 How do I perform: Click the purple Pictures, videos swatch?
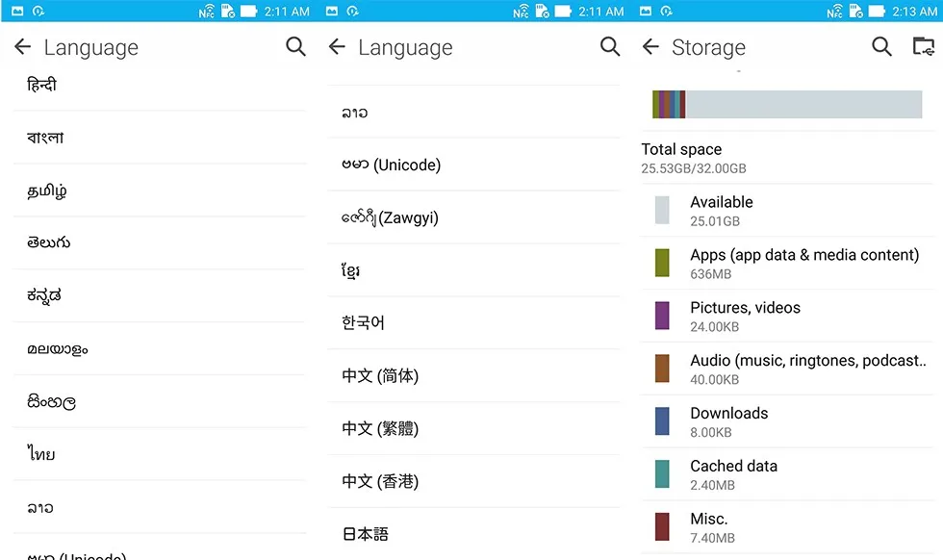tap(662, 316)
